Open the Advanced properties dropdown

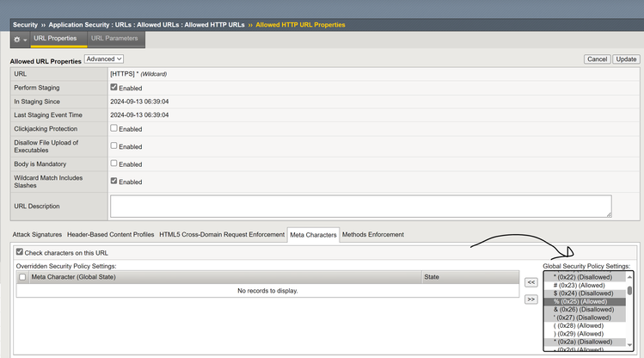104,59
